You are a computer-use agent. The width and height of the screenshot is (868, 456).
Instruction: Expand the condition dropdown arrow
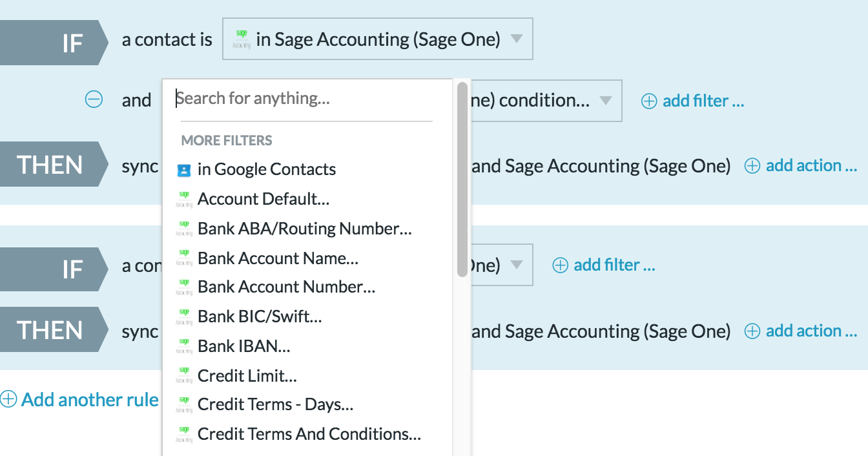tap(605, 101)
